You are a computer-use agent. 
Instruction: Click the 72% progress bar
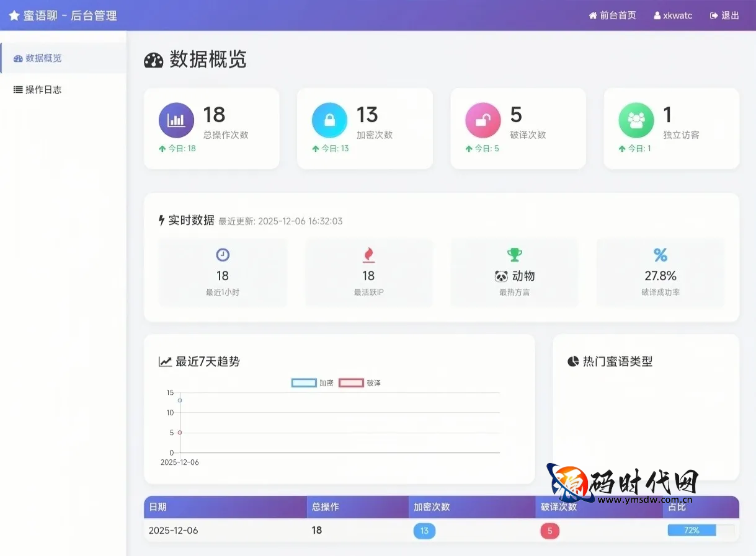pyautogui.click(x=701, y=531)
